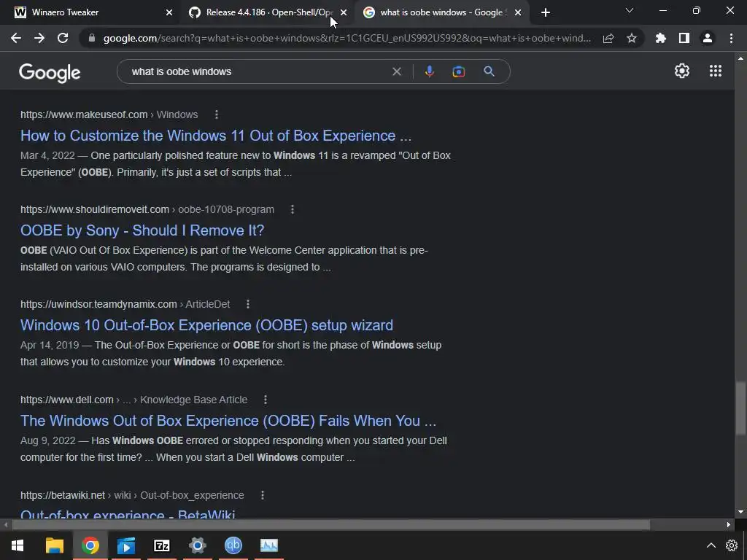Focus the Google search input field
This screenshot has width=747, height=560.
tap(258, 71)
